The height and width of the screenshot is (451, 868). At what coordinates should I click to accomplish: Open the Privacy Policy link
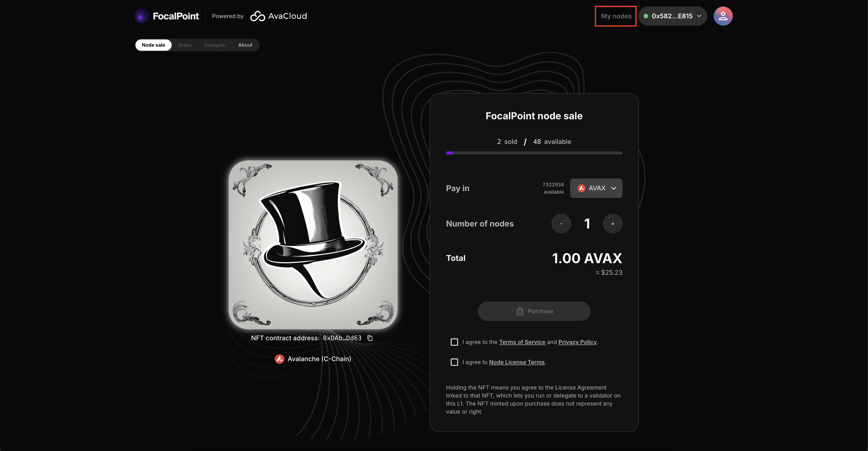[577, 342]
